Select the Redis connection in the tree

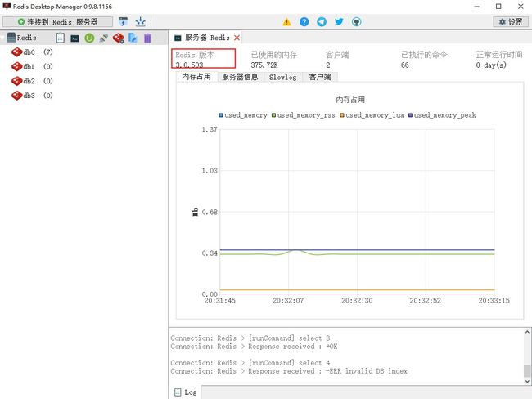tap(26, 38)
